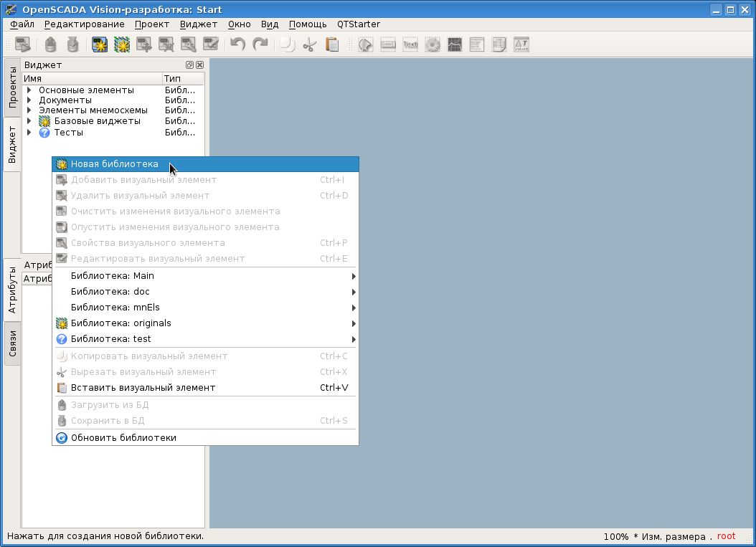This screenshot has height=547, width=756.
Task: Select the form element (Enter) widget tool
Action: pyautogui.click(x=388, y=45)
